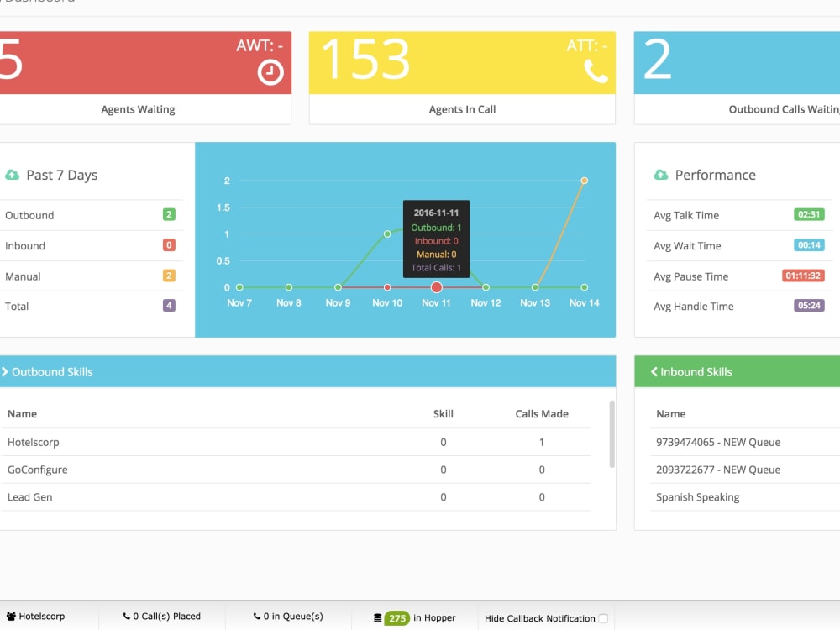Click 0 Call(s) Placed in footer

pyautogui.click(x=162, y=616)
